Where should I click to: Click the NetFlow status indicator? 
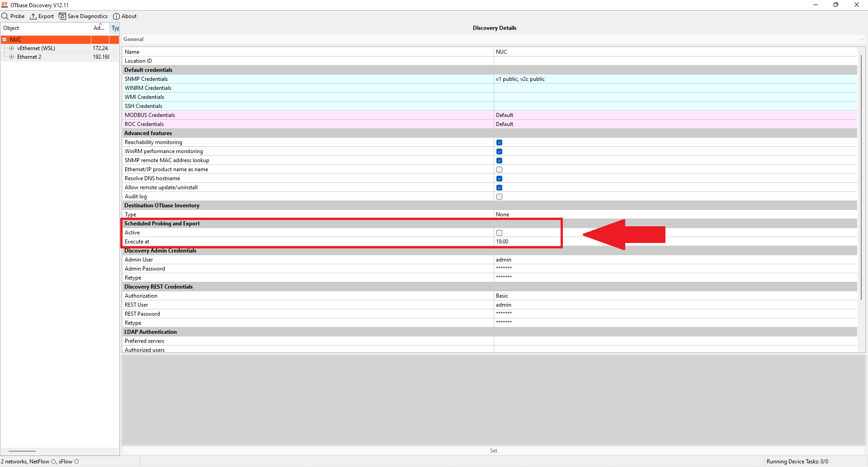[x=53, y=462]
